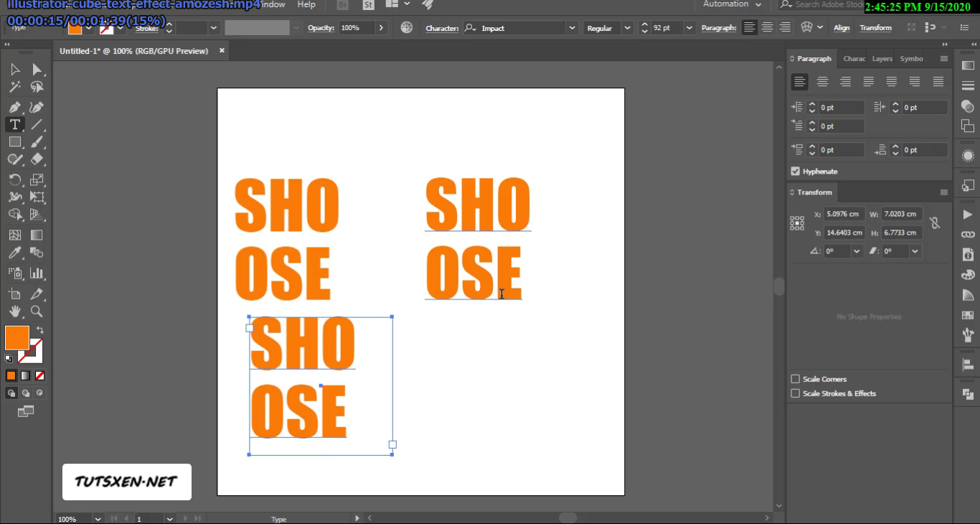
Task: Choose the Gradient tool
Action: click(37, 235)
